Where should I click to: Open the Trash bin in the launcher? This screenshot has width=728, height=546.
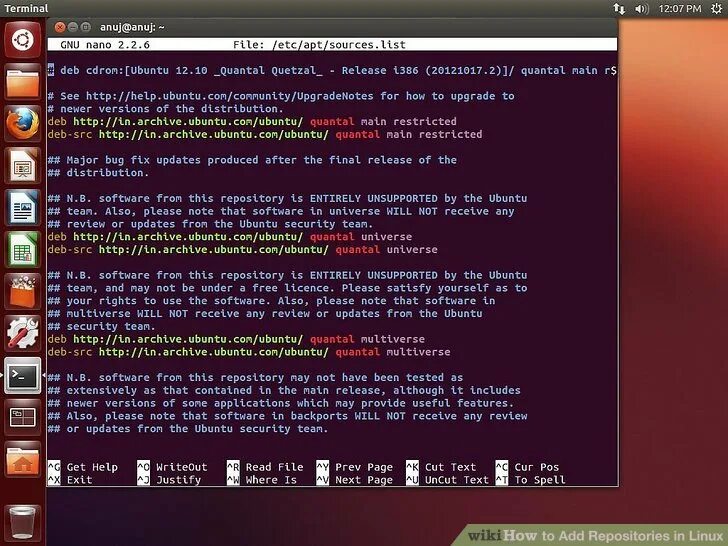[22, 523]
